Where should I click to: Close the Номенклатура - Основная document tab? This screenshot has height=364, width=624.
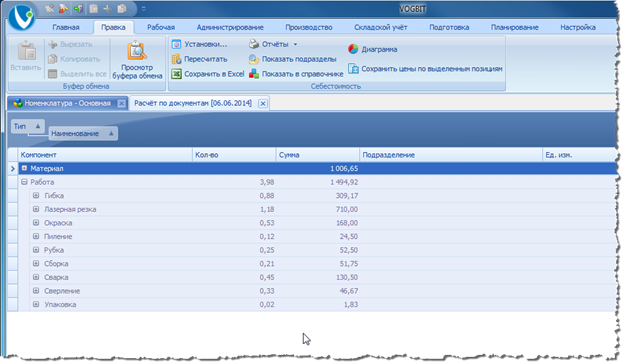(121, 104)
